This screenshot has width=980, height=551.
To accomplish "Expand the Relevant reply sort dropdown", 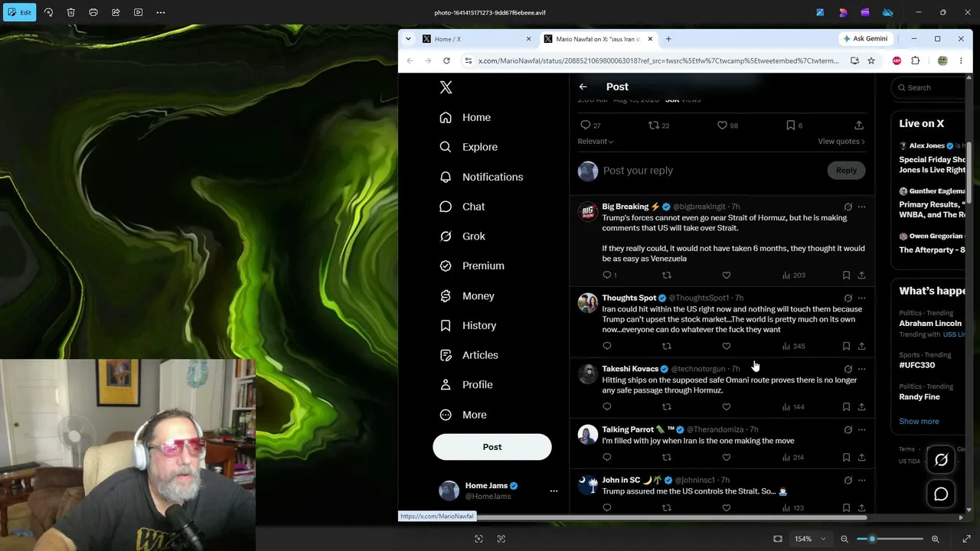I will (x=596, y=142).
